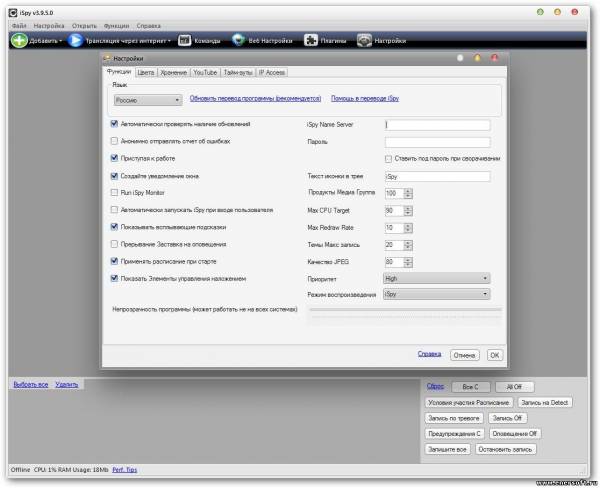This screenshot has width=600, height=488.
Task: Click the Запись по тревоге button
Action: tap(454, 418)
